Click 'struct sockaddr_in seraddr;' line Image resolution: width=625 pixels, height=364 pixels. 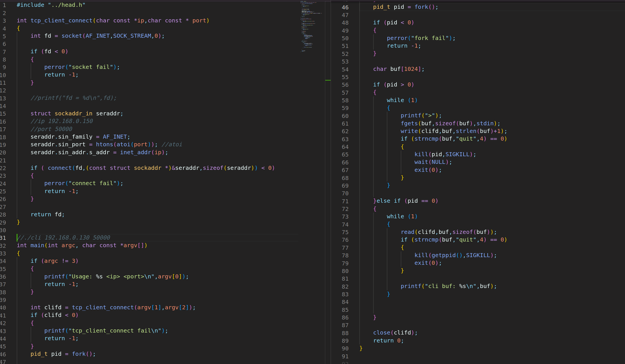point(77,113)
